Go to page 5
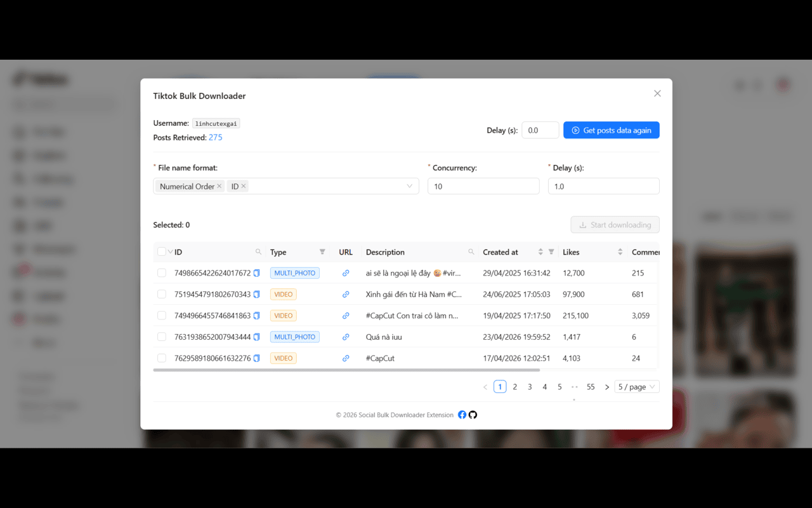The height and width of the screenshot is (508, 812). click(x=560, y=387)
